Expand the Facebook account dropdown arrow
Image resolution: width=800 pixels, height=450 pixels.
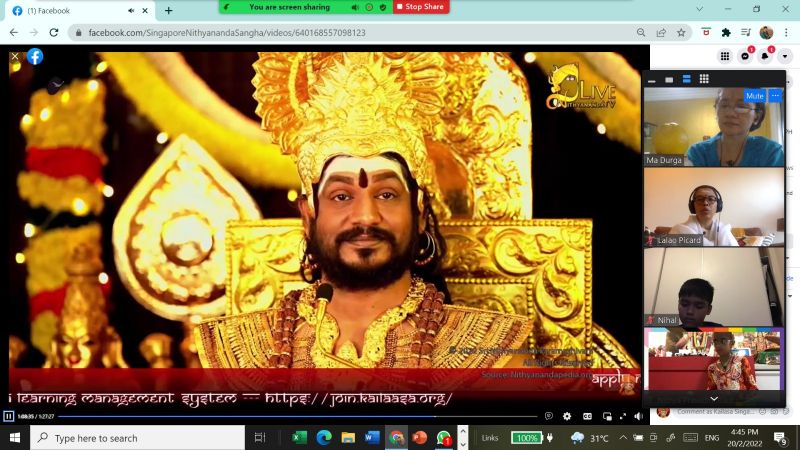[786, 56]
